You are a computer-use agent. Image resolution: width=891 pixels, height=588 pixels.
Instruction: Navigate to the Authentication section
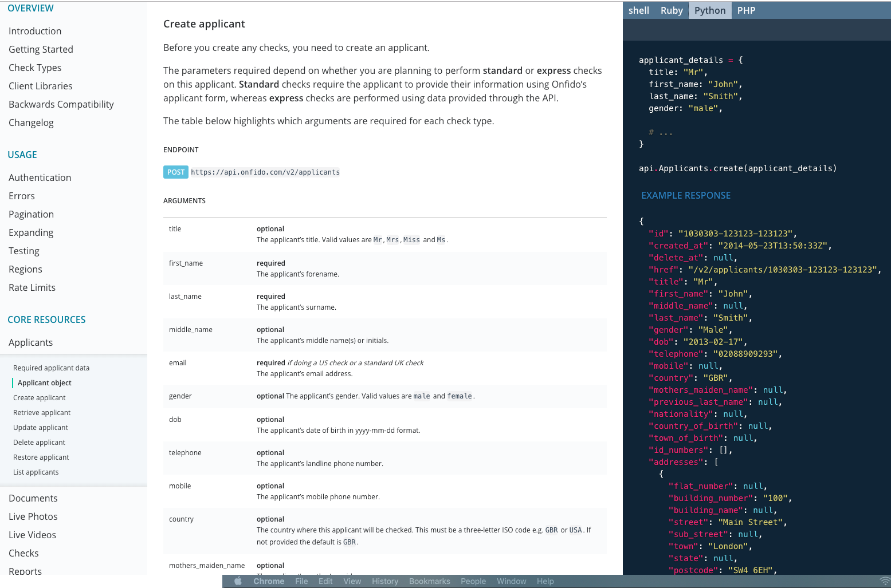coord(40,177)
